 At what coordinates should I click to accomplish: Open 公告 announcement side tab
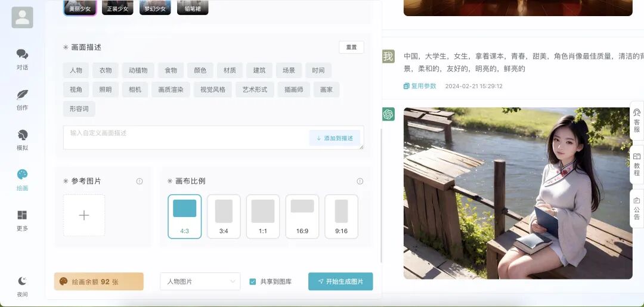coord(637,209)
